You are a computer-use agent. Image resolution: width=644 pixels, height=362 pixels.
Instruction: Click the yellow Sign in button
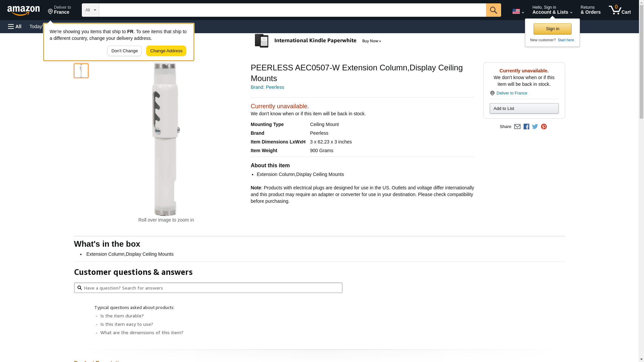click(552, 29)
